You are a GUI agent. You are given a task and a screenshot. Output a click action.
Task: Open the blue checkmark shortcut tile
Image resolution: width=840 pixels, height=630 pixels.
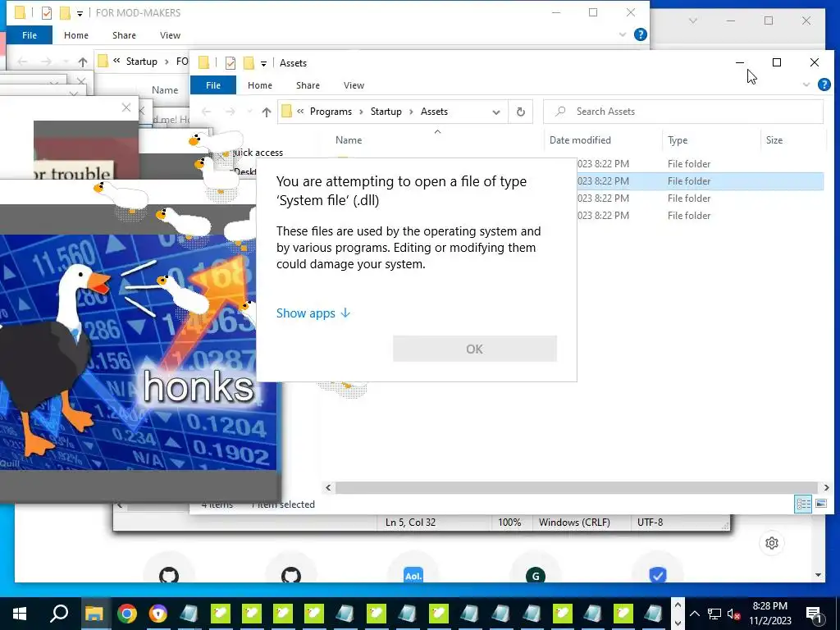tap(657, 575)
